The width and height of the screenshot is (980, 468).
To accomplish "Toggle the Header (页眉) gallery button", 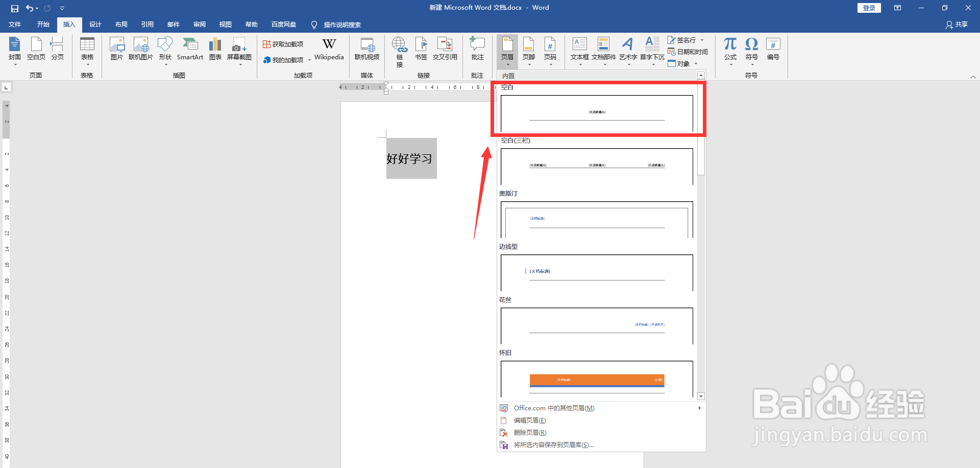I will [507, 52].
